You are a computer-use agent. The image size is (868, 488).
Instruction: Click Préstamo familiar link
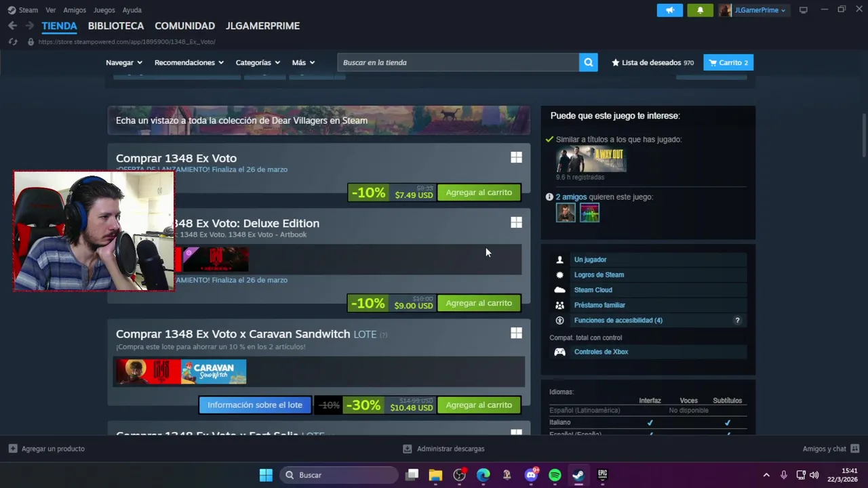click(x=599, y=305)
